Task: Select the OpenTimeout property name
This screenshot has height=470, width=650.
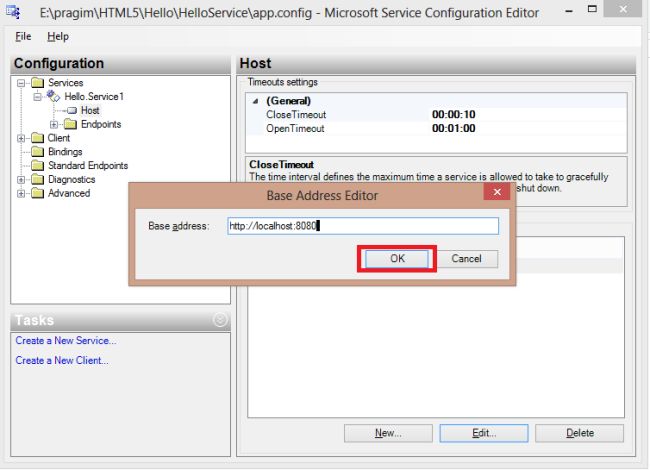Action: click(295, 128)
